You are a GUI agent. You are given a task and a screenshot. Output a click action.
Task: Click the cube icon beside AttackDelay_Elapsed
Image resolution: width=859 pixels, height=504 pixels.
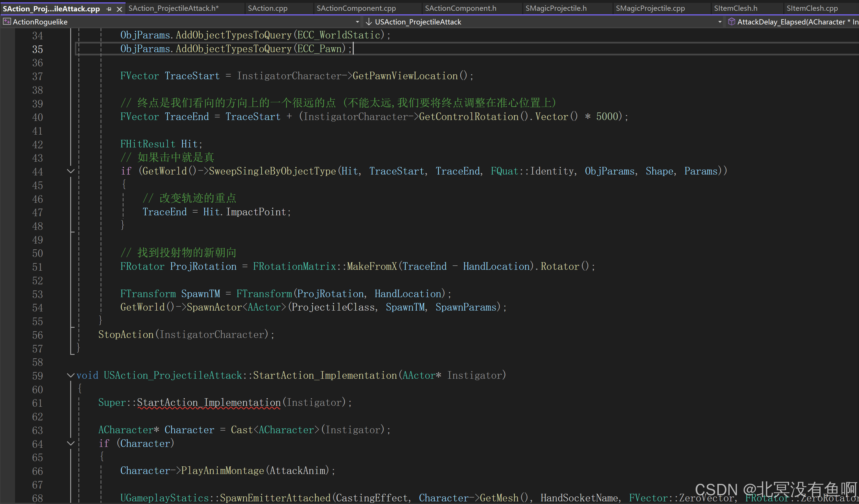[731, 22]
